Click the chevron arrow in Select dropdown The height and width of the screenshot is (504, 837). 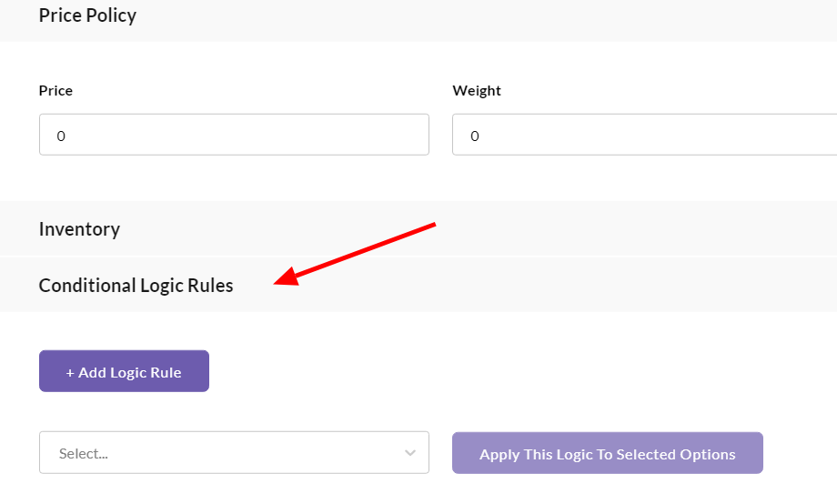(410, 453)
